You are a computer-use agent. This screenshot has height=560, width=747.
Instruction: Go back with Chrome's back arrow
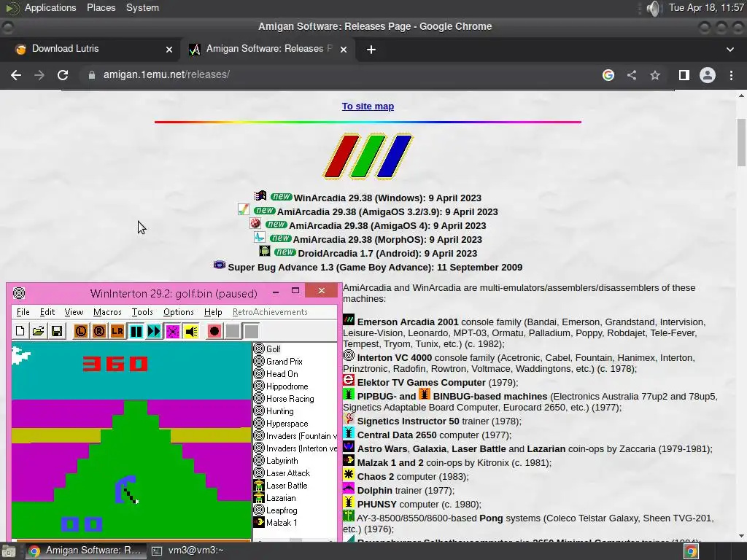click(x=16, y=75)
